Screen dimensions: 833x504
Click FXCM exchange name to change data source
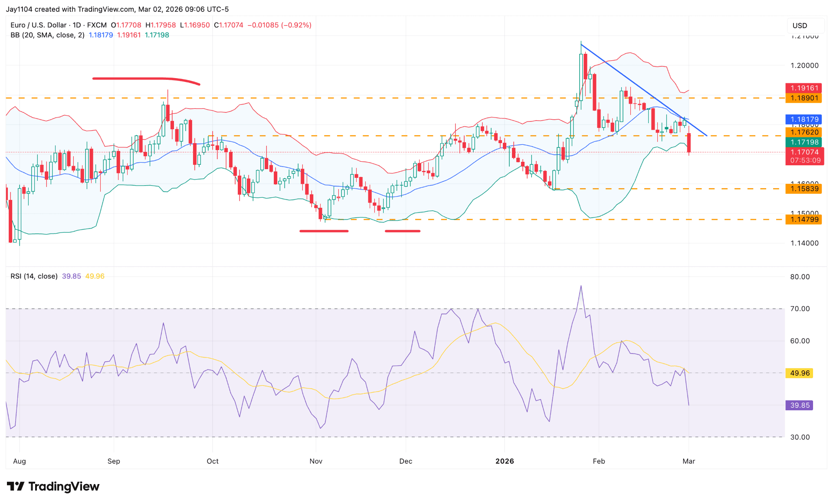tap(98, 25)
